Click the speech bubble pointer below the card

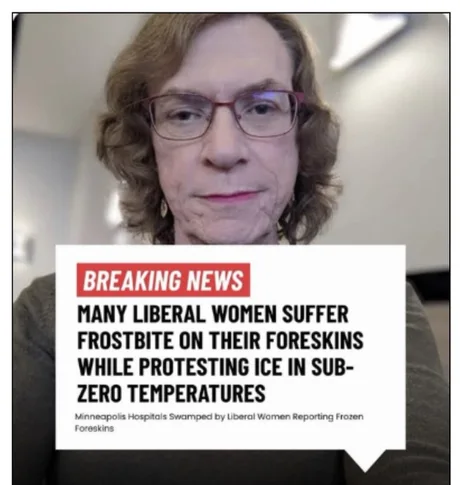click(366, 460)
